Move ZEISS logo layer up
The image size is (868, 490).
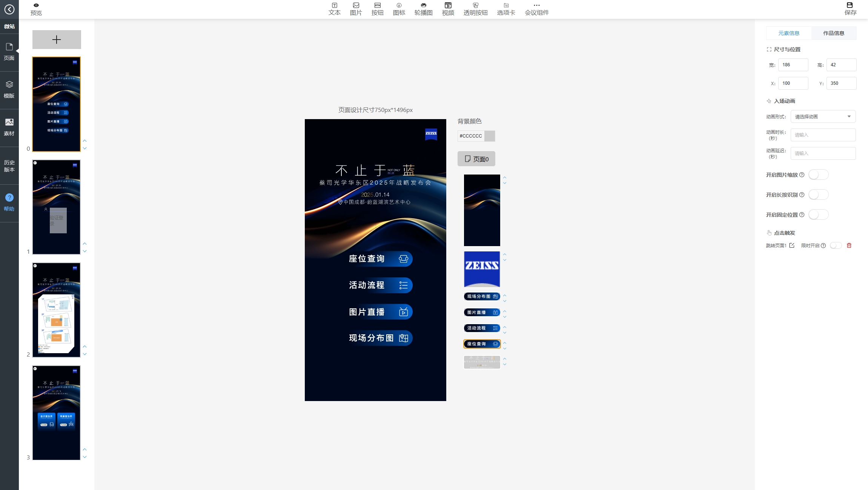point(505,254)
